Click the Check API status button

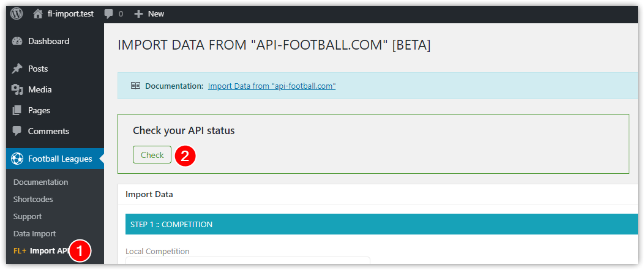tap(152, 155)
